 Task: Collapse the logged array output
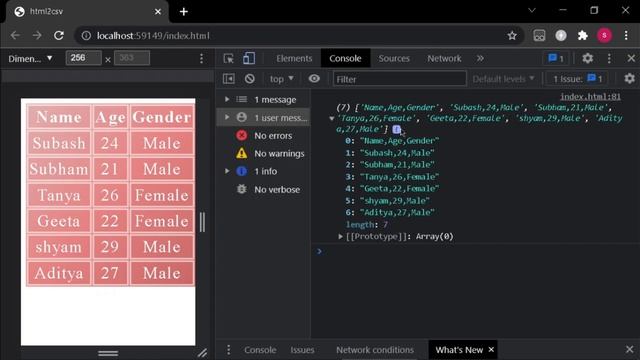point(331,118)
